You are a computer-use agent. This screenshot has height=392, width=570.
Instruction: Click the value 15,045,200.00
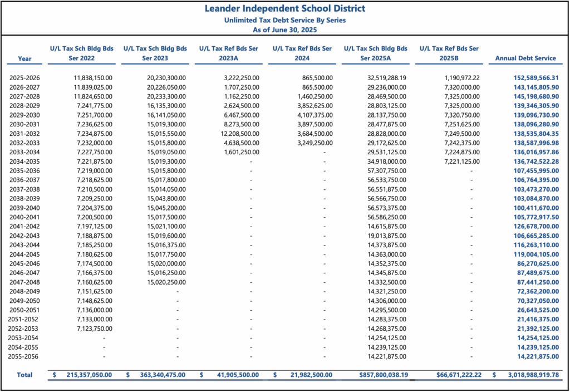click(x=166, y=208)
